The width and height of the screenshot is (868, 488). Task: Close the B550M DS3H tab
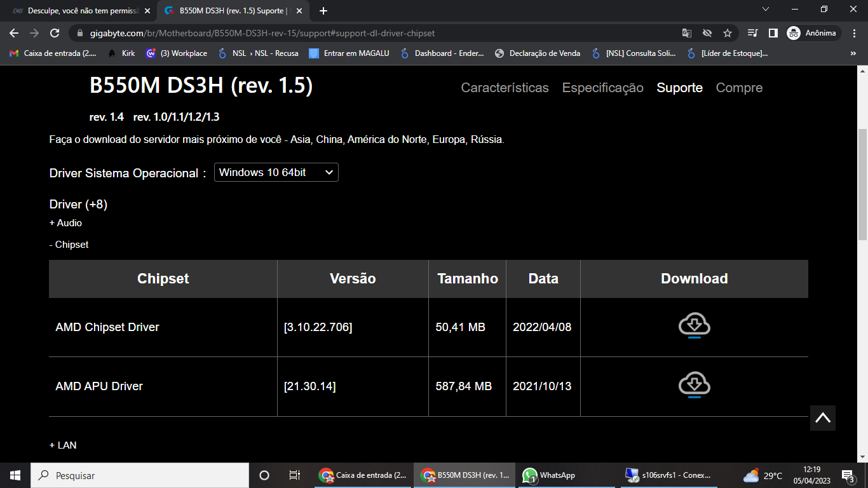(299, 11)
